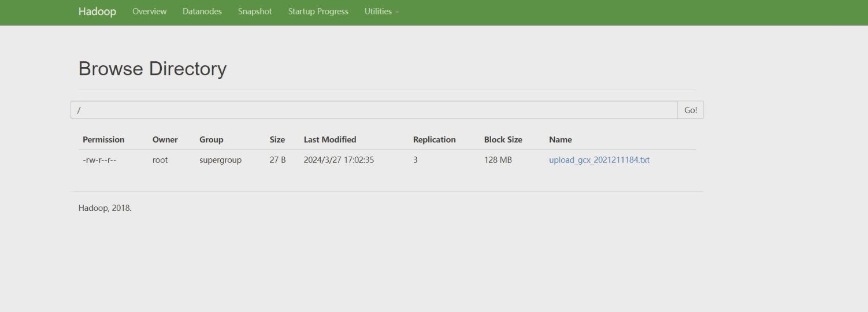Click the Utilities dropdown caret arrow
The image size is (868, 312).
pos(397,12)
